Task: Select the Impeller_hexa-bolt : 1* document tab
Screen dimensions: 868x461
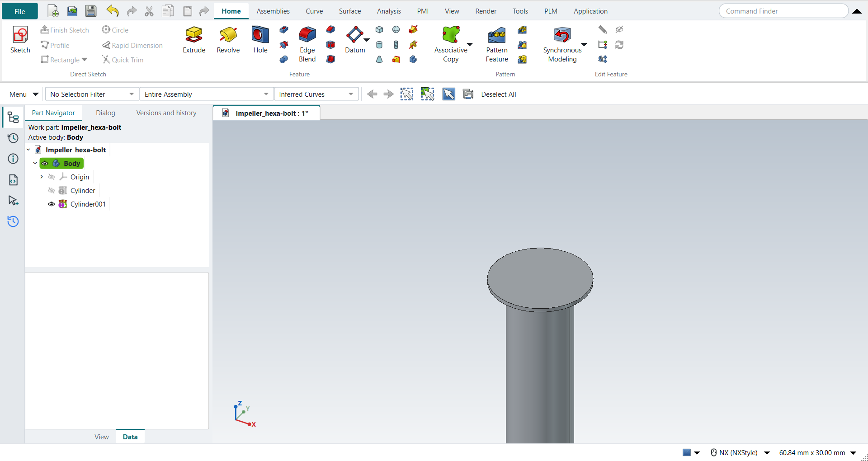Action: click(x=266, y=113)
